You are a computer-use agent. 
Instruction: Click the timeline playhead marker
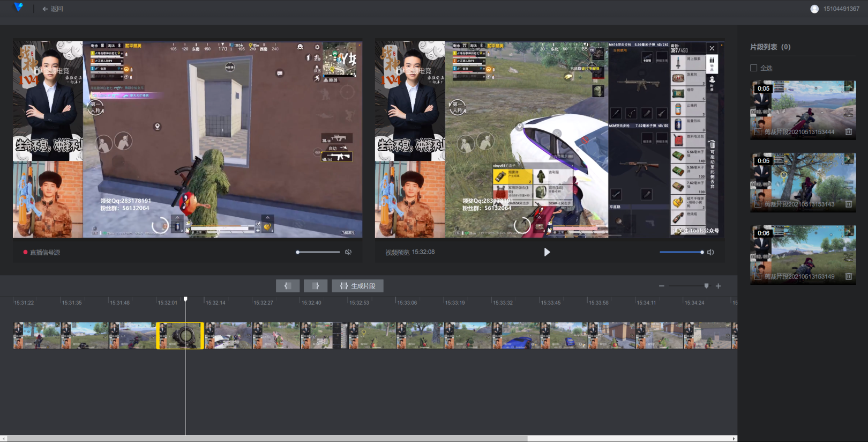[x=185, y=299]
